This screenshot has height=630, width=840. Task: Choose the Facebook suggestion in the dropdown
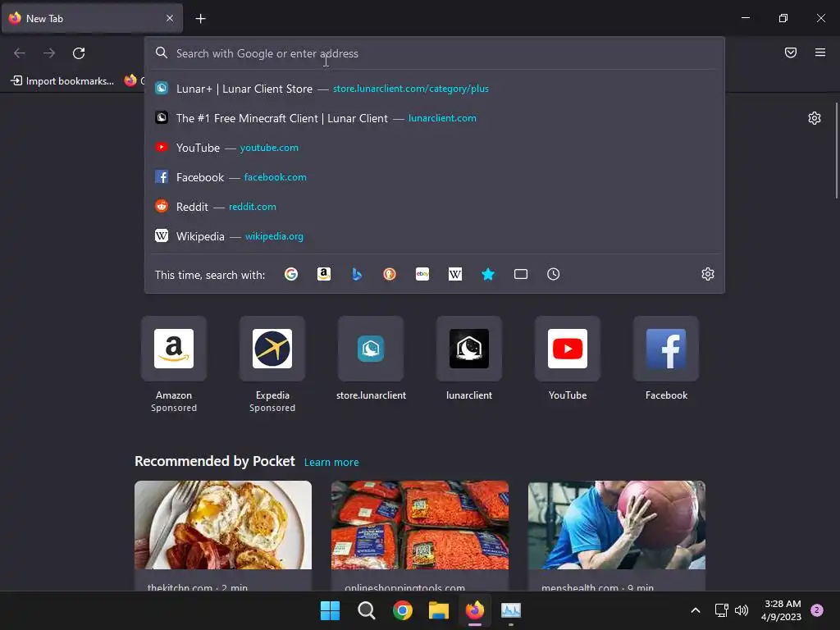coord(435,177)
